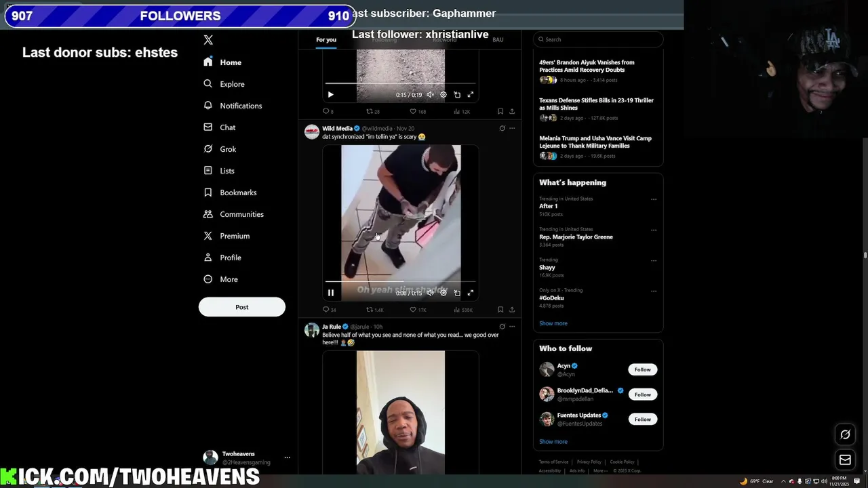Open the floating messages envelope button
This screenshot has height=488, width=868.
845,460
